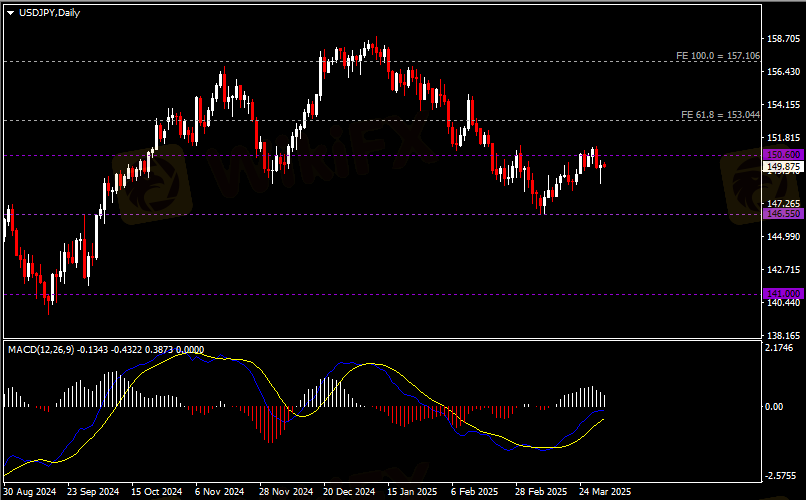Viewport: 806px width, 500px height.
Task: Click the 147.265 price axis value
Action: 783,204
